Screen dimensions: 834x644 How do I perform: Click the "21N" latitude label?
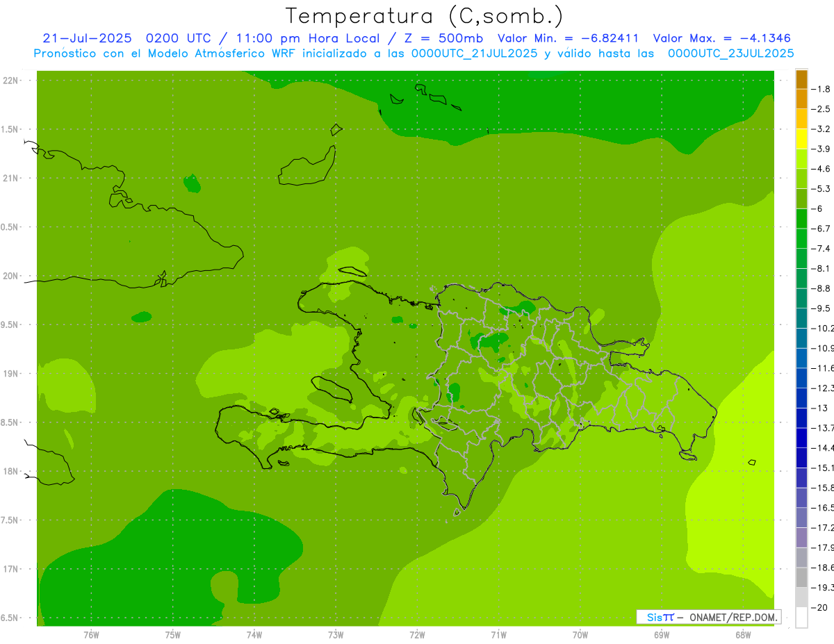pos(10,178)
